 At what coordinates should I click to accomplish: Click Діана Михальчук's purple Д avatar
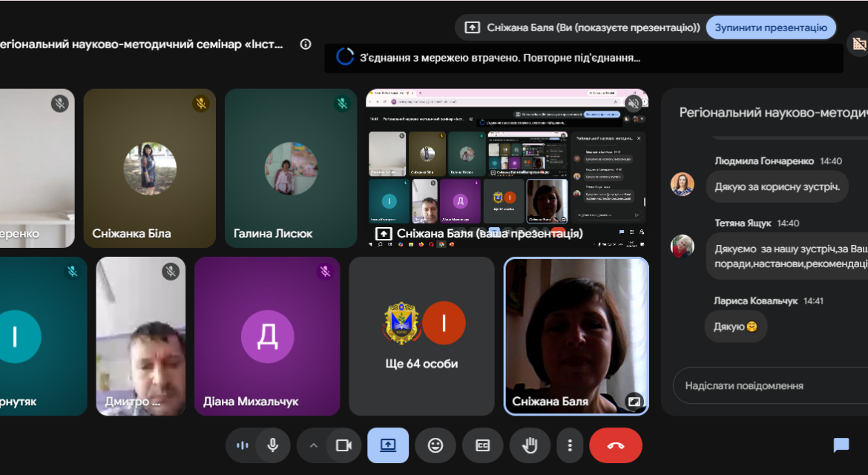267,336
